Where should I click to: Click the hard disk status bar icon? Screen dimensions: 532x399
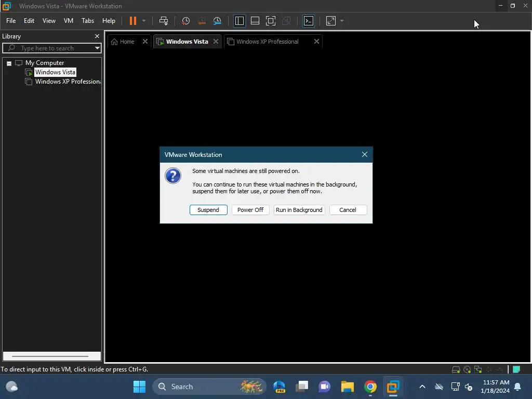(456, 369)
